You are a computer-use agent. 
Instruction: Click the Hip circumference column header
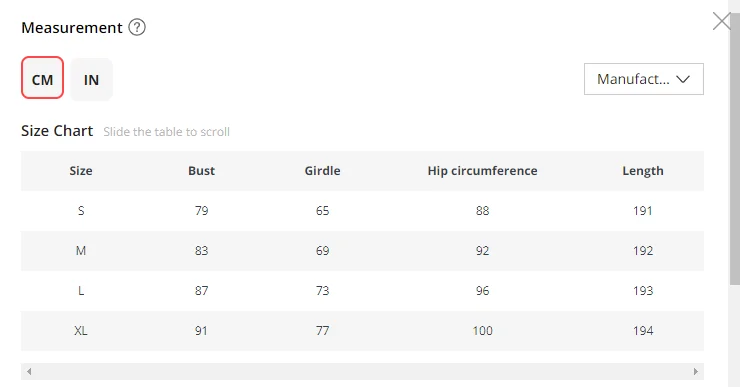pyautogui.click(x=482, y=171)
